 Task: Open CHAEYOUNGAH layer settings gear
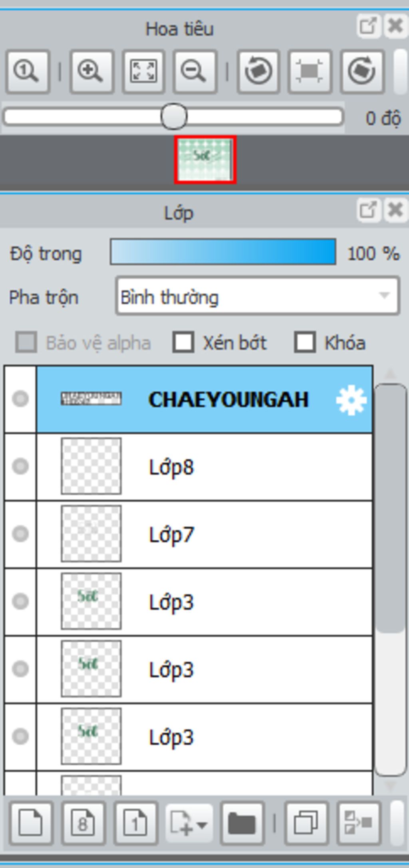click(351, 400)
